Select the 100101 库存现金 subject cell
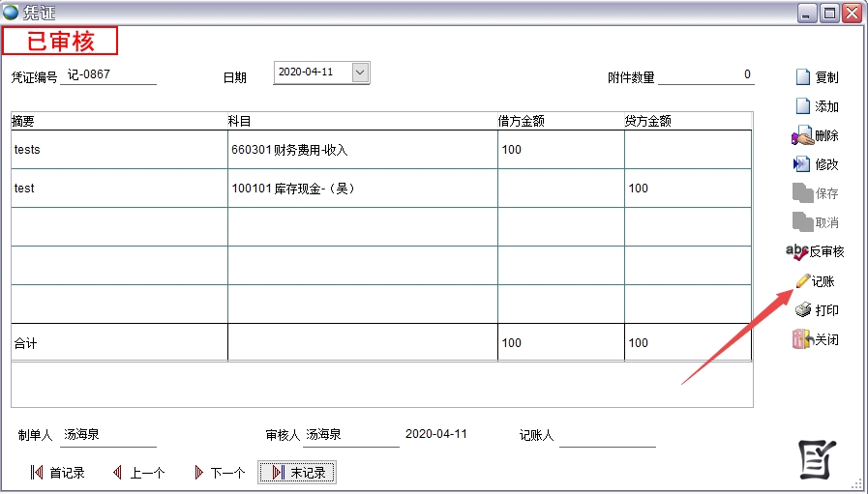Viewport: 868px width, 494px height. [x=362, y=189]
